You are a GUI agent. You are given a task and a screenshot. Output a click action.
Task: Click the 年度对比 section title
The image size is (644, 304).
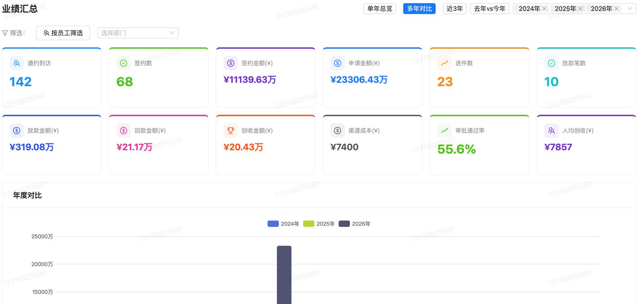(x=27, y=195)
